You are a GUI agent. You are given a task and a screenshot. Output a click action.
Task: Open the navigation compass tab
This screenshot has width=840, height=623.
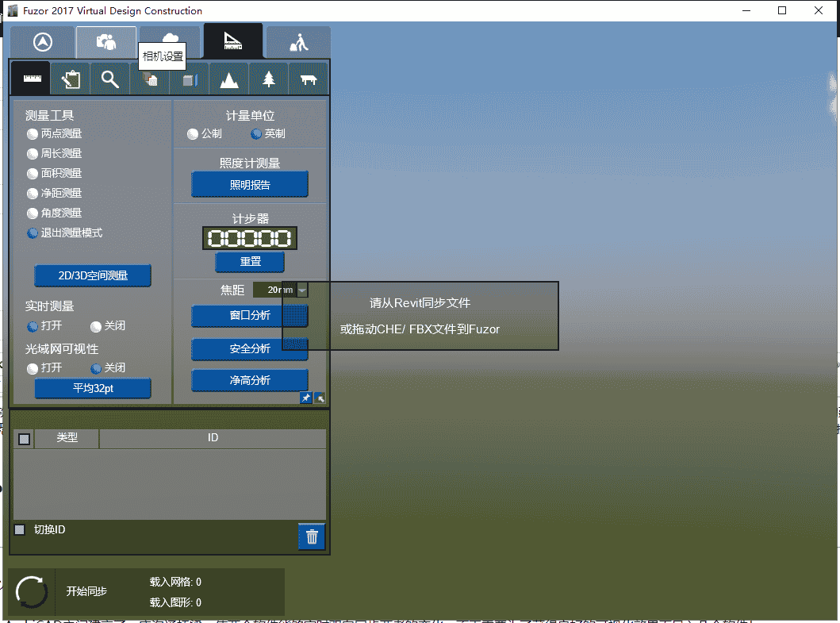point(42,42)
